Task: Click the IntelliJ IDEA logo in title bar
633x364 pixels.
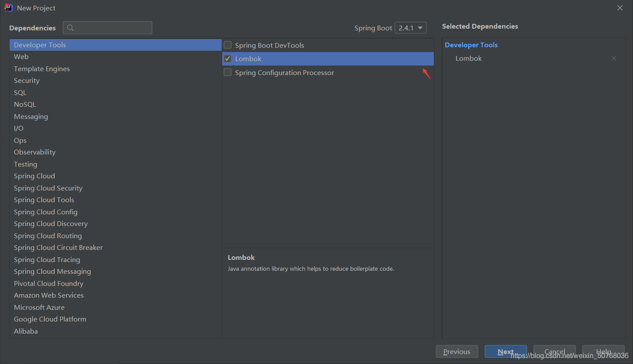Action: pos(8,8)
